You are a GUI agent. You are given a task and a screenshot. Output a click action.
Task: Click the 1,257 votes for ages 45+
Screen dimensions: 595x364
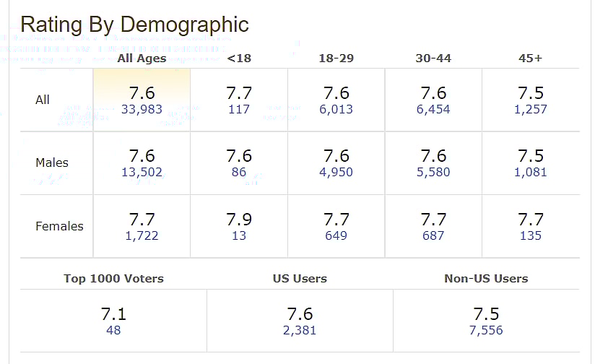coord(531,110)
